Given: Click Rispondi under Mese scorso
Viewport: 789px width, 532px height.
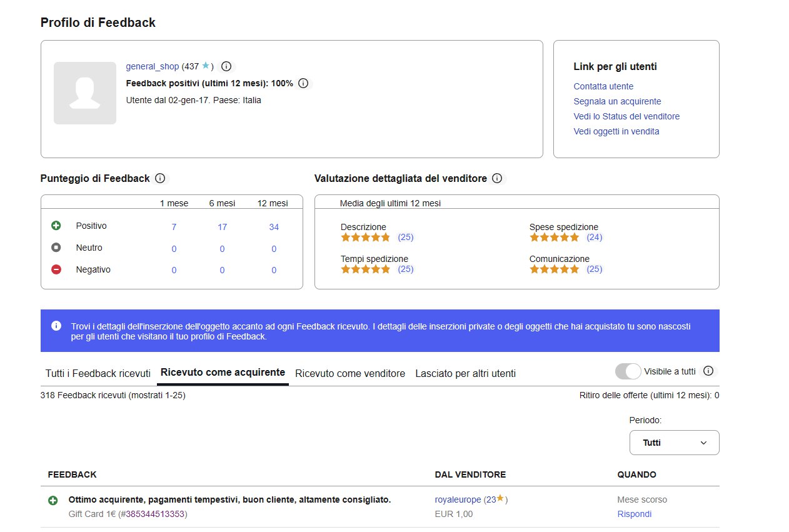Looking at the screenshot, I should coord(634,514).
